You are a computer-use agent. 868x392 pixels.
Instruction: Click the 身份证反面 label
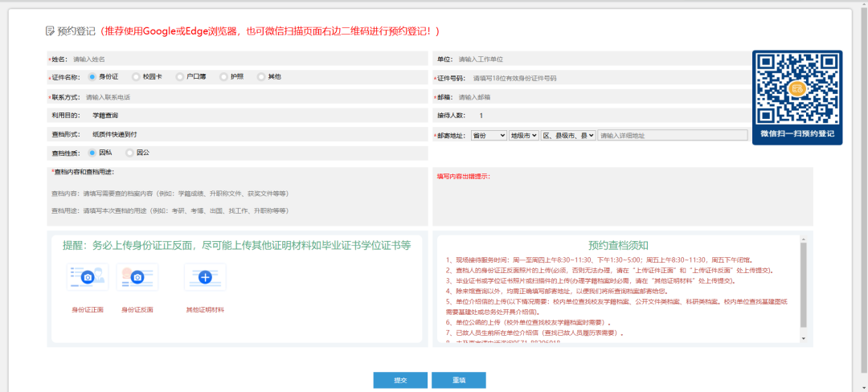(137, 309)
